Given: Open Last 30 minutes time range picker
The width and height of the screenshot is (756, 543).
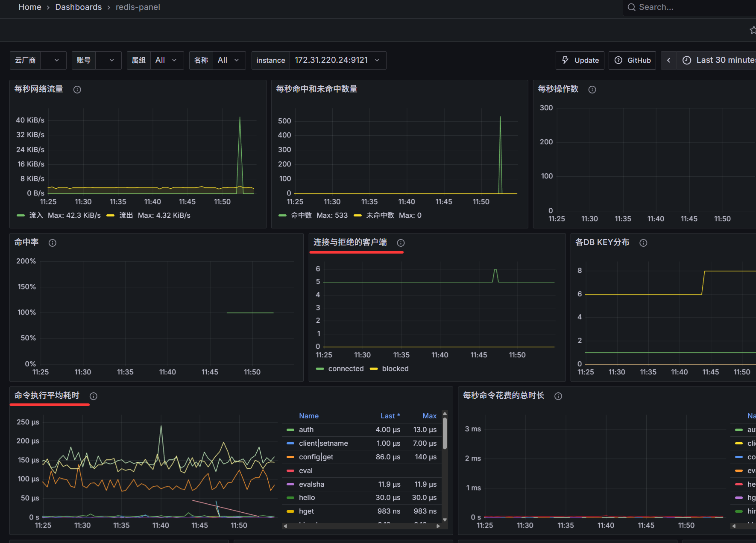Looking at the screenshot, I should (x=717, y=60).
